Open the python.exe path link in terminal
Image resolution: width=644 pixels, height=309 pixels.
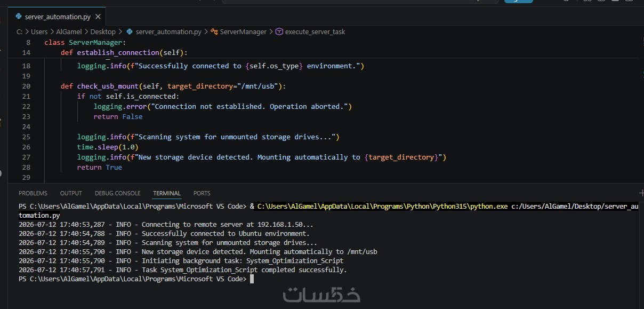coord(382,206)
